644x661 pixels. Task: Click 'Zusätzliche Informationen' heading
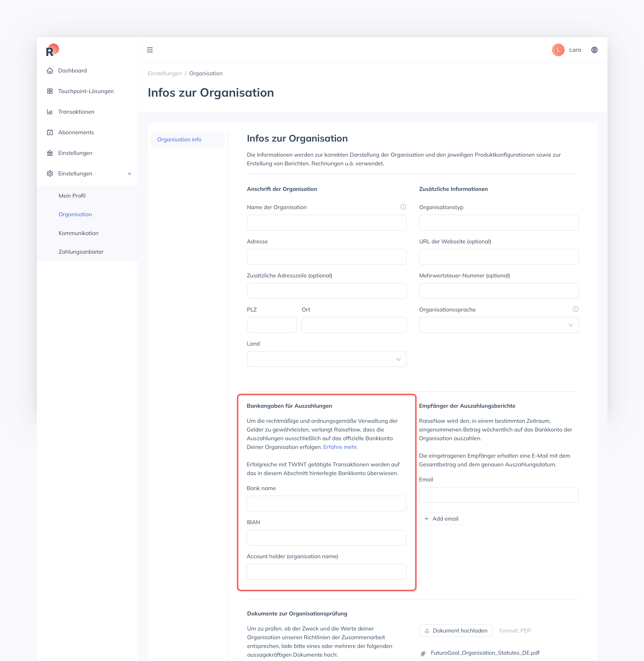453,189
